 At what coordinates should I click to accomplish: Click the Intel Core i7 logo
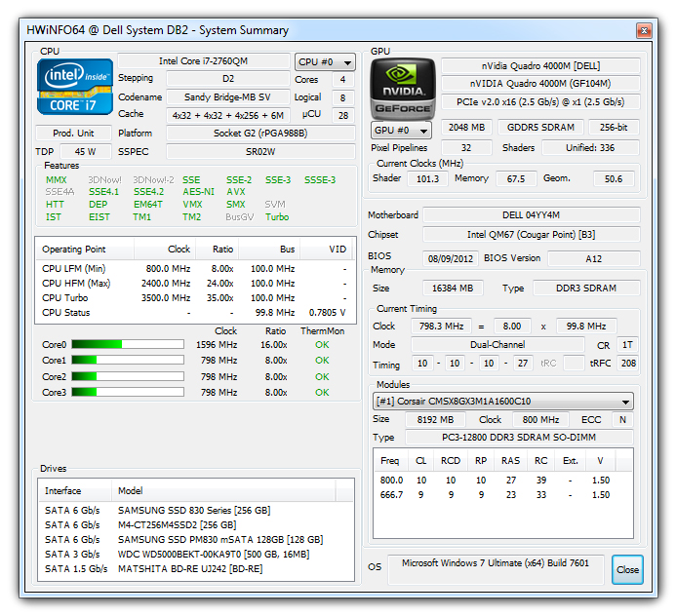pos(75,87)
